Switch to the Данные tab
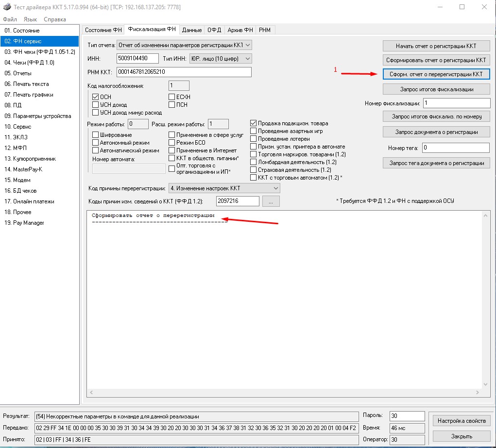 coord(192,30)
